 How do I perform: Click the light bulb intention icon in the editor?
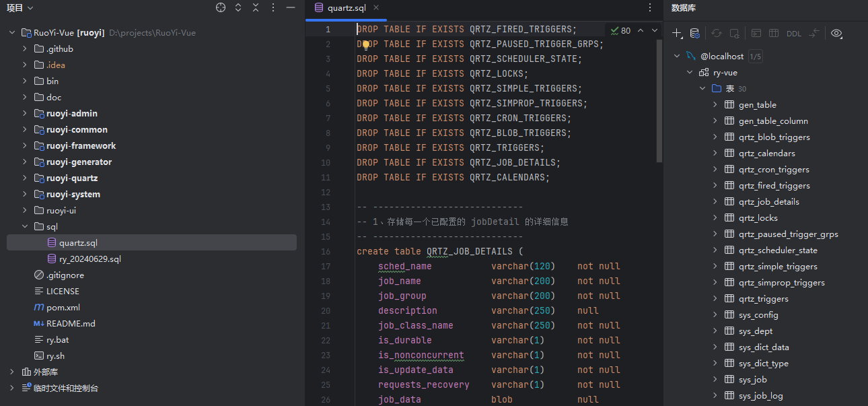tap(366, 45)
